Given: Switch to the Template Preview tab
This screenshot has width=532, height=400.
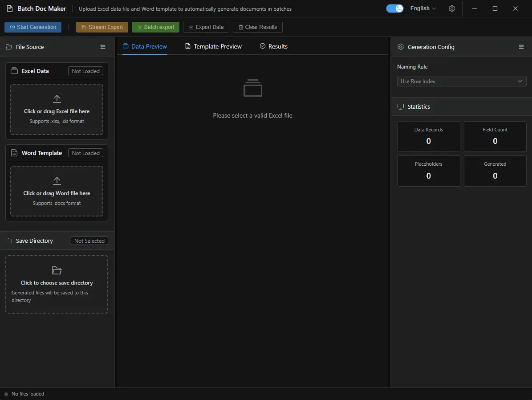Looking at the screenshot, I should 213,46.
